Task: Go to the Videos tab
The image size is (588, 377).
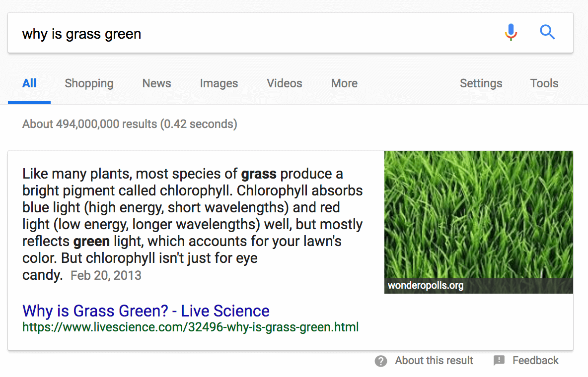Action: pyautogui.click(x=285, y=83)
